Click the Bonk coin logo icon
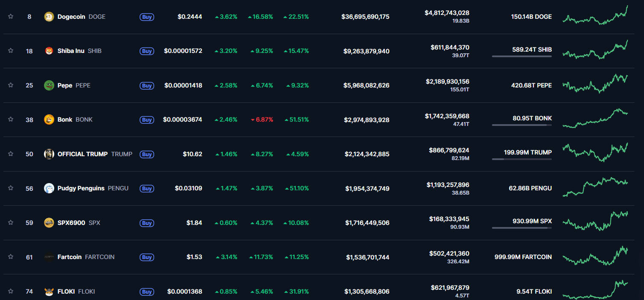The image size is (644, 300). [49, 119]
